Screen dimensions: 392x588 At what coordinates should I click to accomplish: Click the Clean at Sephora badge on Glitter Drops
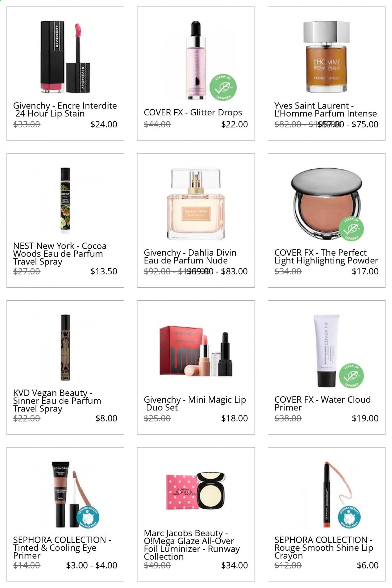[223, 87]
